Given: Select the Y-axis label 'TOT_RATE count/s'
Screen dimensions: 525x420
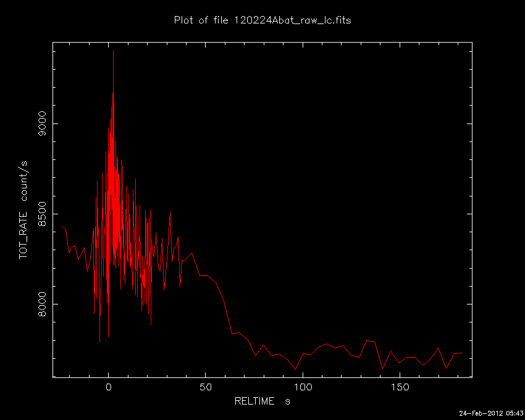Looking at the screenshot, I should 23,210.
